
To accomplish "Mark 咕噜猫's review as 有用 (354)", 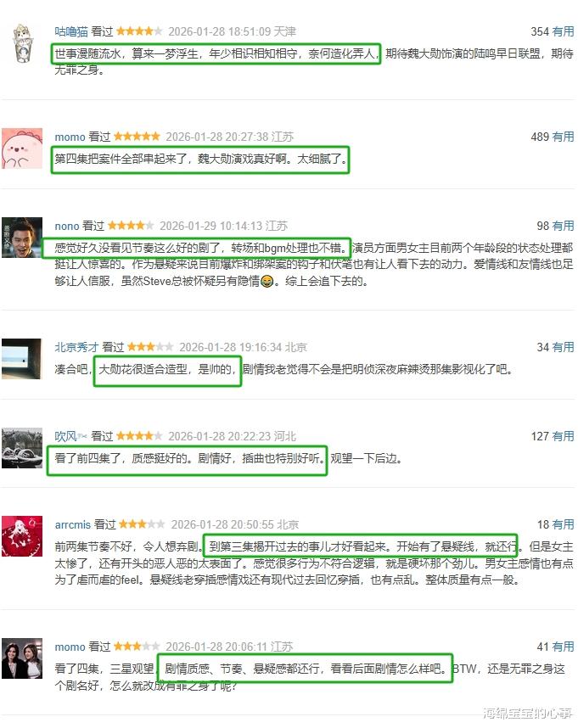I will pyautogui.click(x=563, y=31).
